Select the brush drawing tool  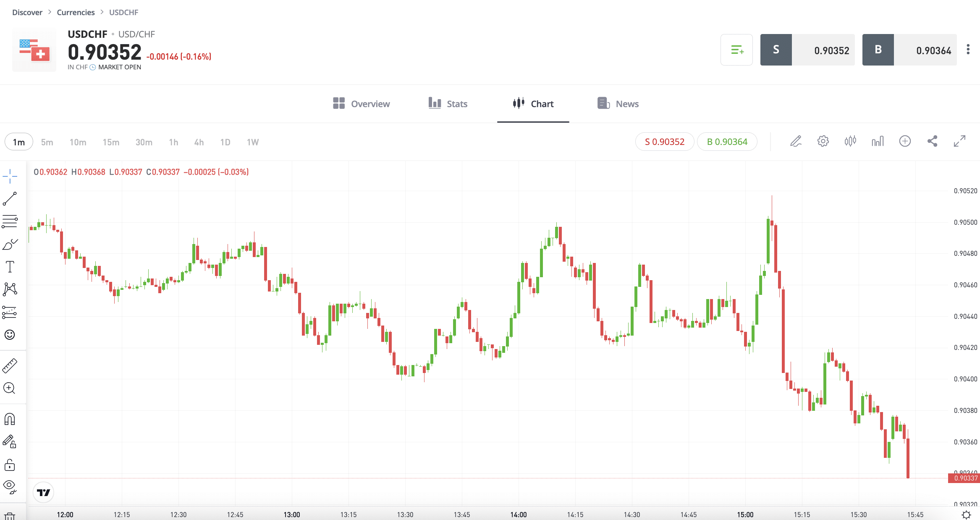[10, 244]
